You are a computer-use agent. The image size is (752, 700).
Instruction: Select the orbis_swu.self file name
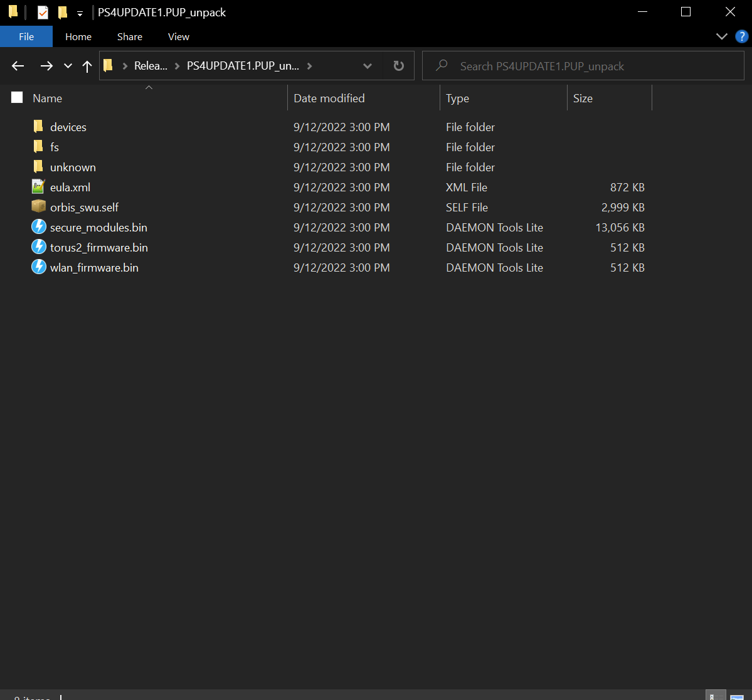click(x=84, y=207)
